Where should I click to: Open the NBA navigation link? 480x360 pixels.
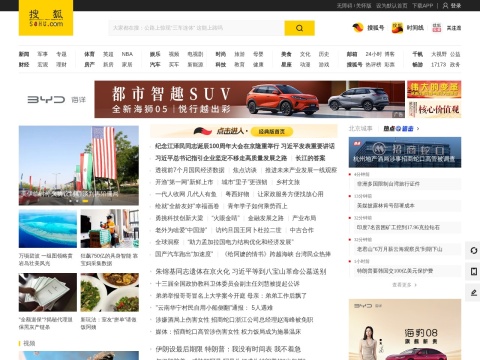click(x=127, y=54)
